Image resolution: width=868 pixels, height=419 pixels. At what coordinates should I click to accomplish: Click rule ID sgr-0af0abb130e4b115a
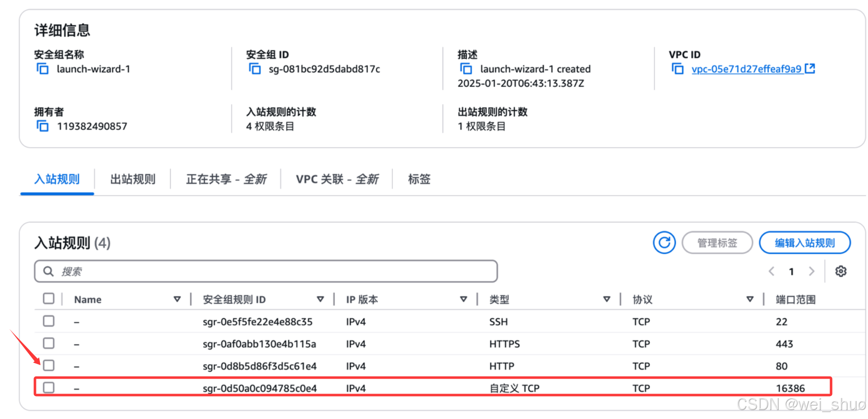[260, 344]
